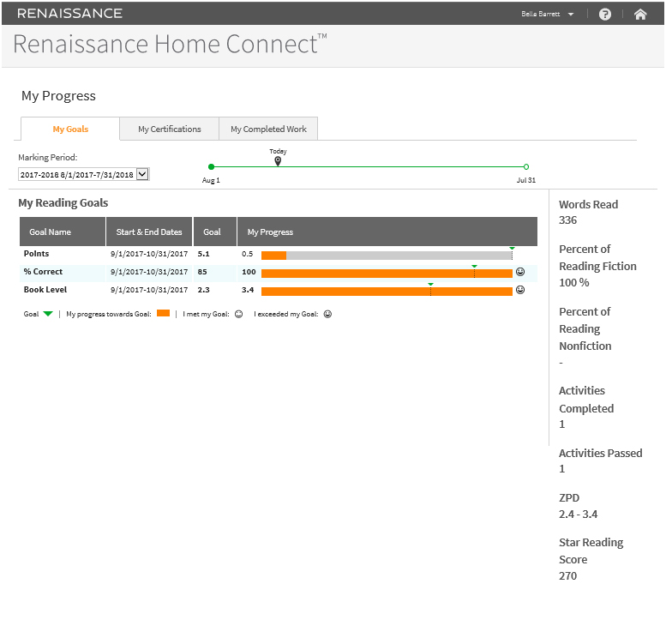Click the Activities Completed label
Viewport: 666px width, 644px height.
pos(586,400)
